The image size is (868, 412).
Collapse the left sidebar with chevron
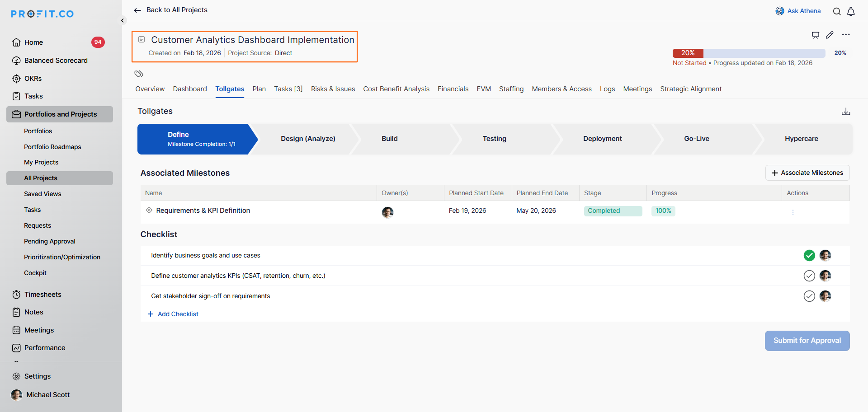pos(123,20)
